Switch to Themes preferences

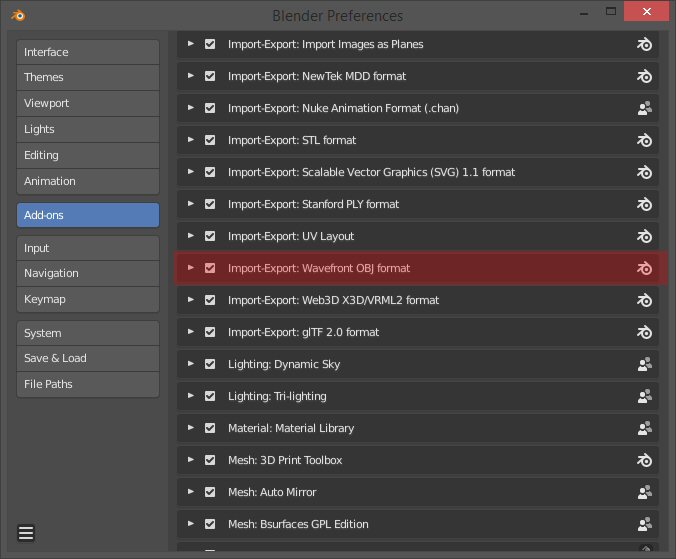(88, 78)
